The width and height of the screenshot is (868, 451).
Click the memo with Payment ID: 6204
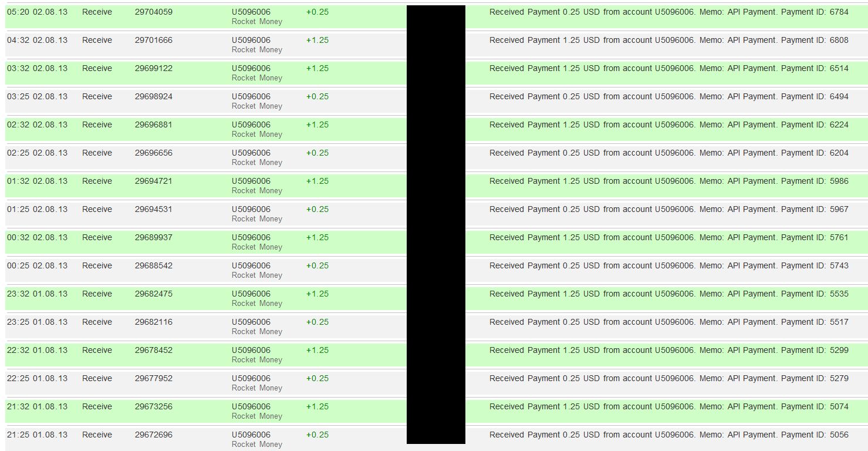(669, 153)
